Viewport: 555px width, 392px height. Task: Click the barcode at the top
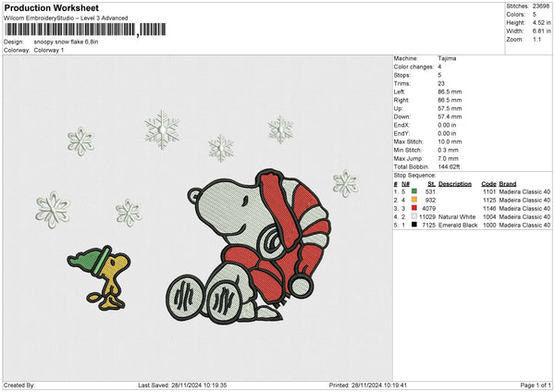pyautogui.click(x=86, y=30)
